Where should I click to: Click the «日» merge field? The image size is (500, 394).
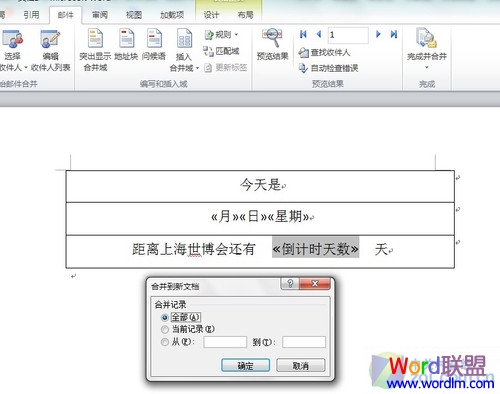point(253,217)
